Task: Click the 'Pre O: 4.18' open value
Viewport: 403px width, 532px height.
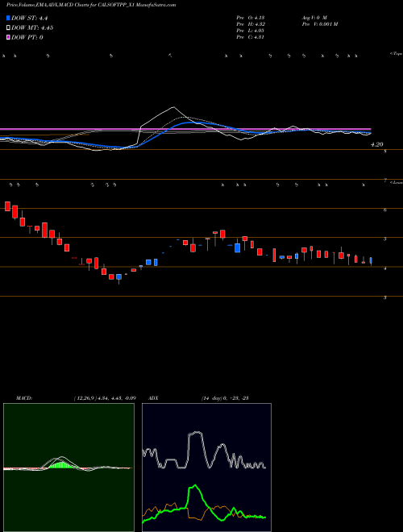Action: pos(251,17)
